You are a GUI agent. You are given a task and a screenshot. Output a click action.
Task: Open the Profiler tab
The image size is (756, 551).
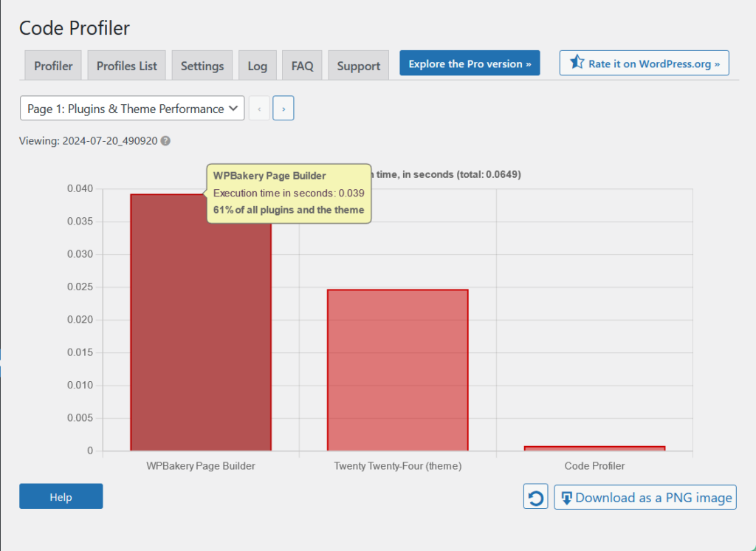coord(53,66)
